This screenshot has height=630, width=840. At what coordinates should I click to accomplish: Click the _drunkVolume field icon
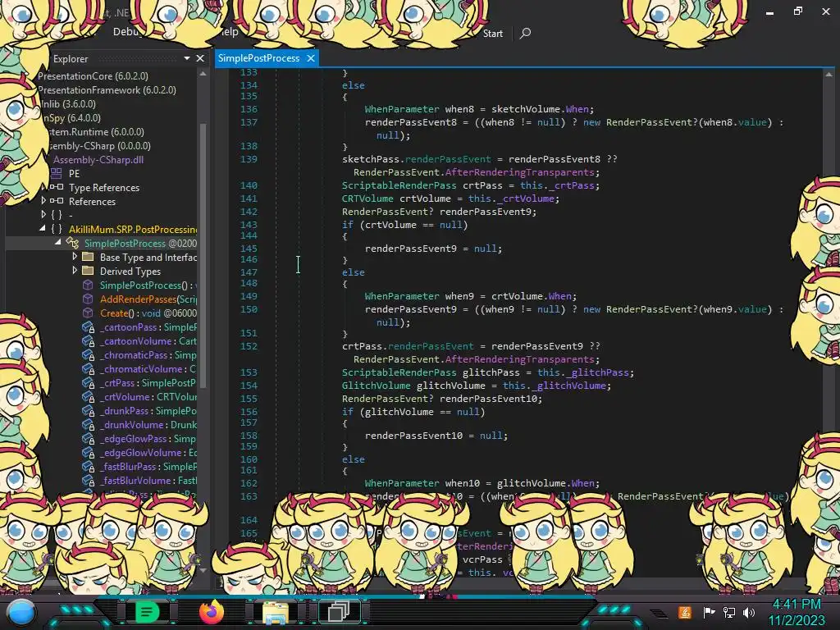pos(89,424)
